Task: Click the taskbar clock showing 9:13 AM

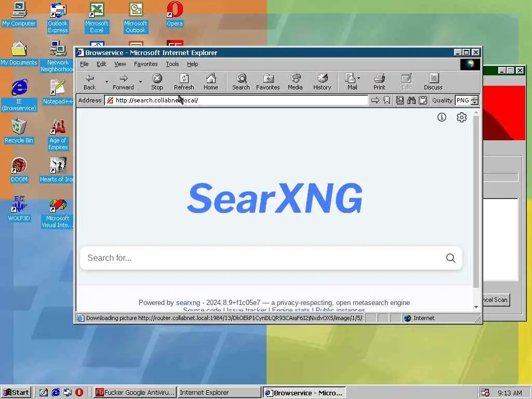Action: pos(510,393)
